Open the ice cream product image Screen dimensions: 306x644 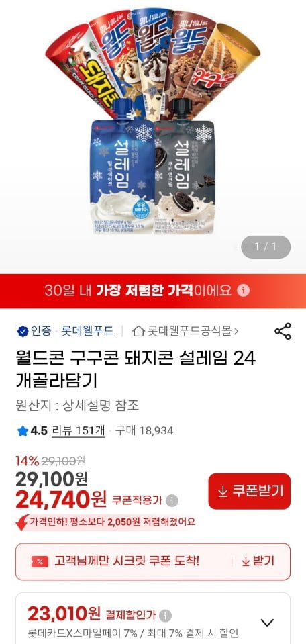[152, 122]
